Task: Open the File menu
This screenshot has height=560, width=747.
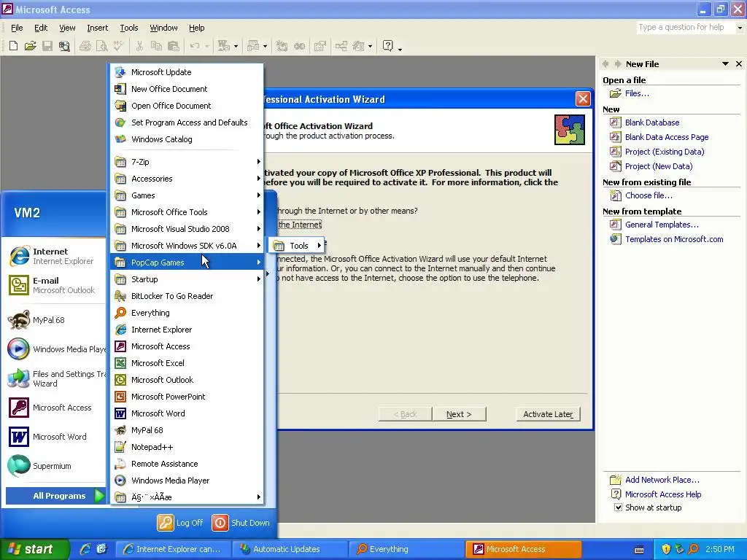Action: 17,28
